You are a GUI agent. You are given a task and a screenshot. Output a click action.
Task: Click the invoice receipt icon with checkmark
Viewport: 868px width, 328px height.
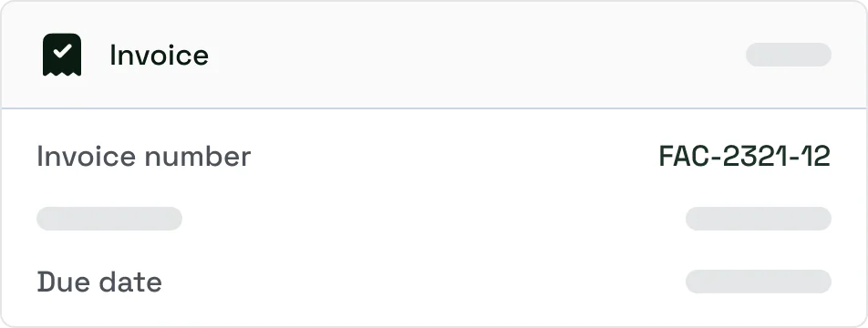tap(62, 55)
